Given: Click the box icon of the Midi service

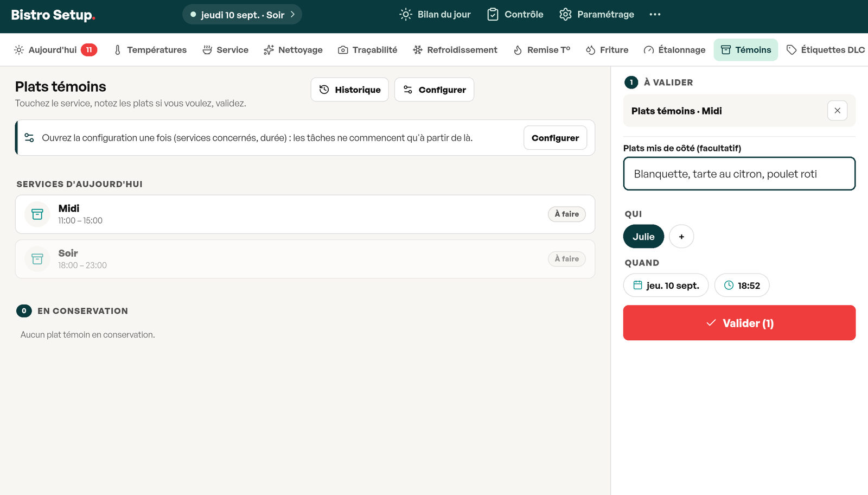Looking at the screenshot, I should 37,214.
